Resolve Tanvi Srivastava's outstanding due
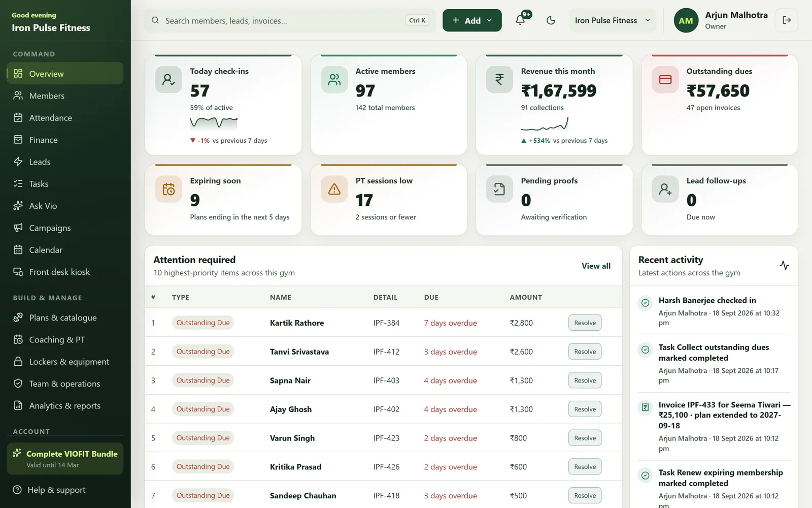This screenshot has width=812, height=508. [585, 352]
